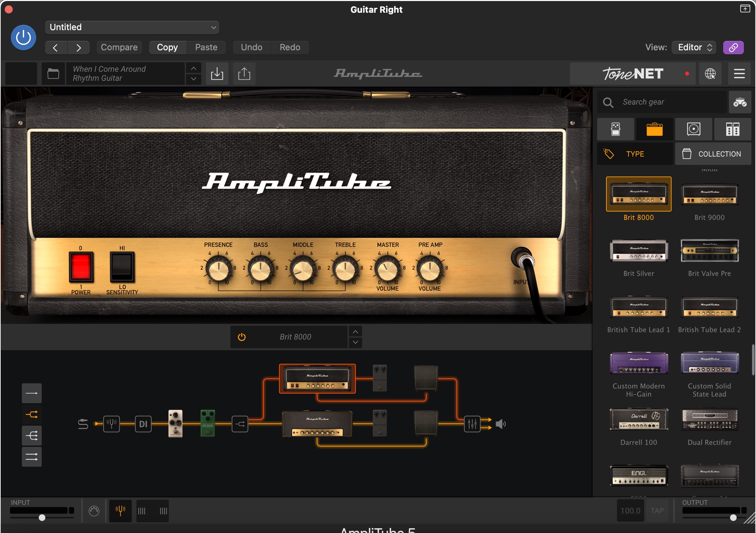The image size is (756, 533).
Task: Switch to the COLLECTION tab
Action: [x=713, y=154]
